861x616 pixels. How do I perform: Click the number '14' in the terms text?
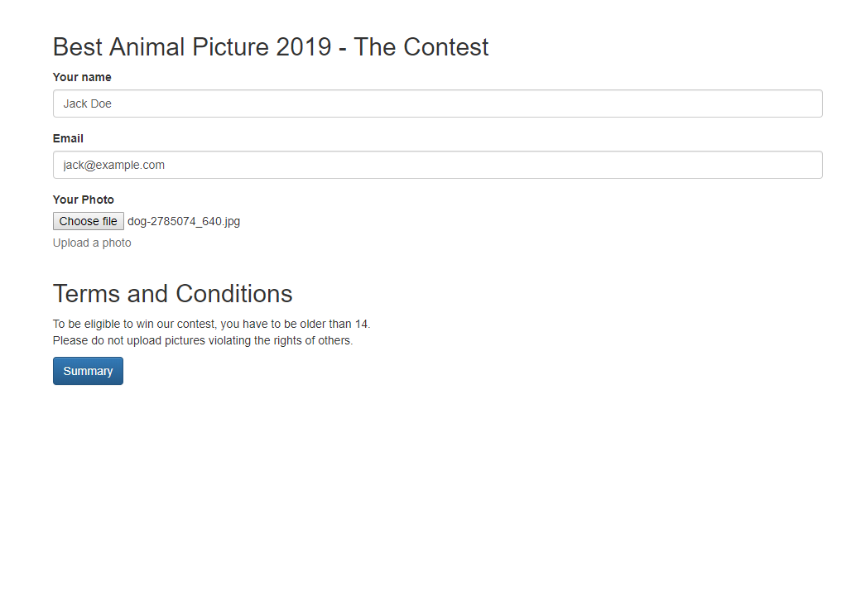click(x=361, y=324)
